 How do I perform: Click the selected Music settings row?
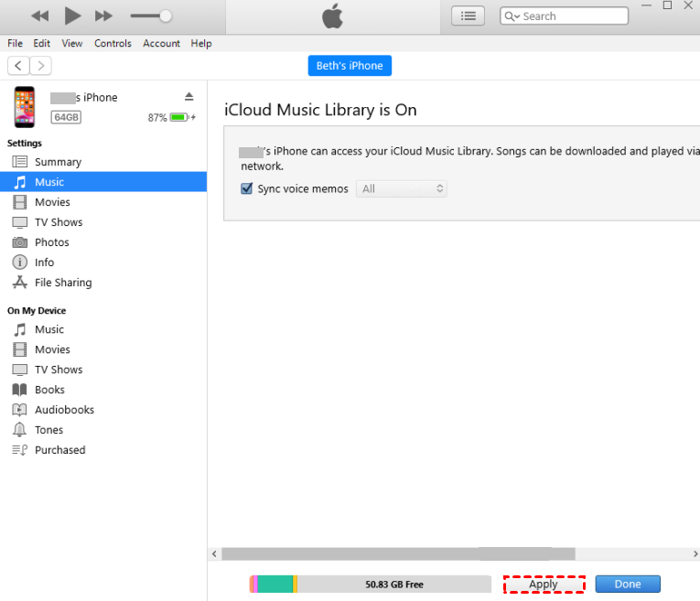click(x=103, y=182)
